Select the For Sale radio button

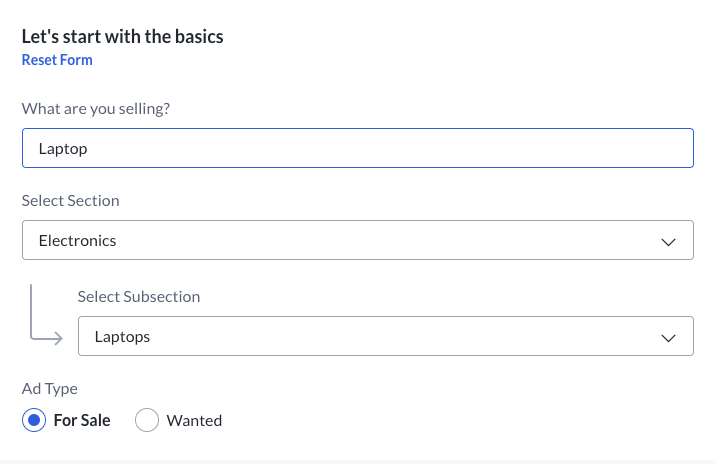point(34,420)
